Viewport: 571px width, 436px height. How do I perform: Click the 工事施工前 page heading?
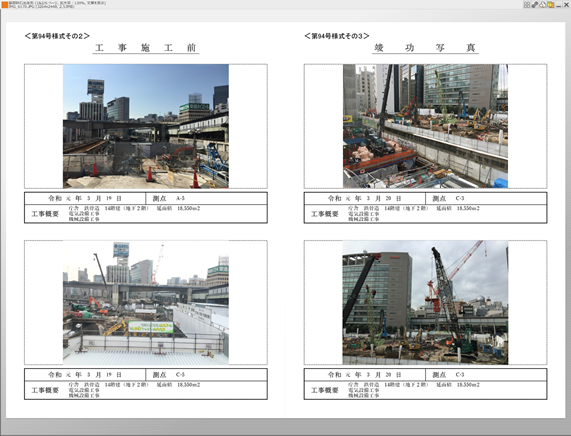pos(146,48)
